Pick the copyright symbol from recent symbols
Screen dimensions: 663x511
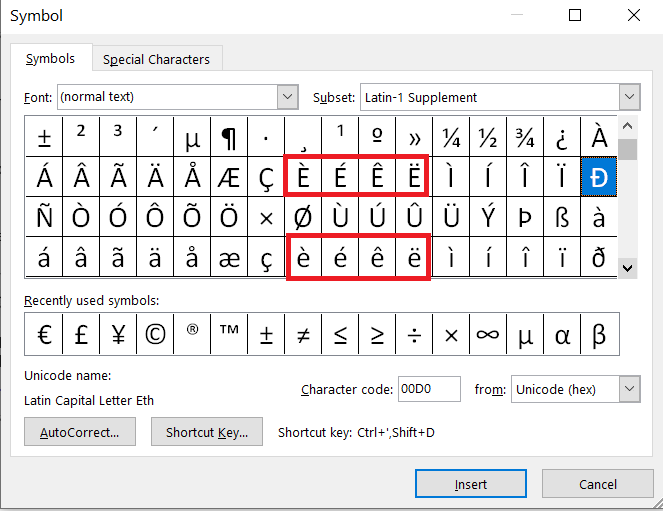155,334
